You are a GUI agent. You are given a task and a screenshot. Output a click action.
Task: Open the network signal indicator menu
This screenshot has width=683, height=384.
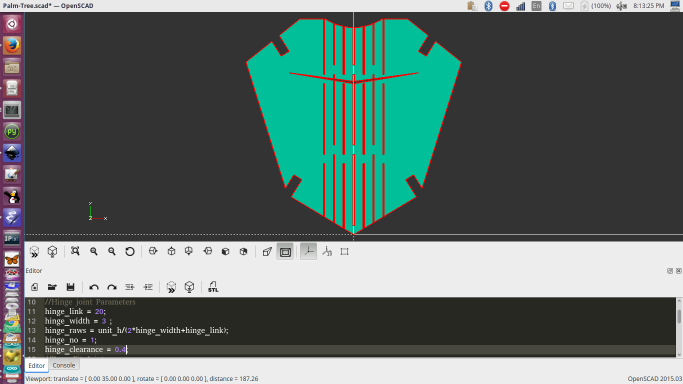521,6
